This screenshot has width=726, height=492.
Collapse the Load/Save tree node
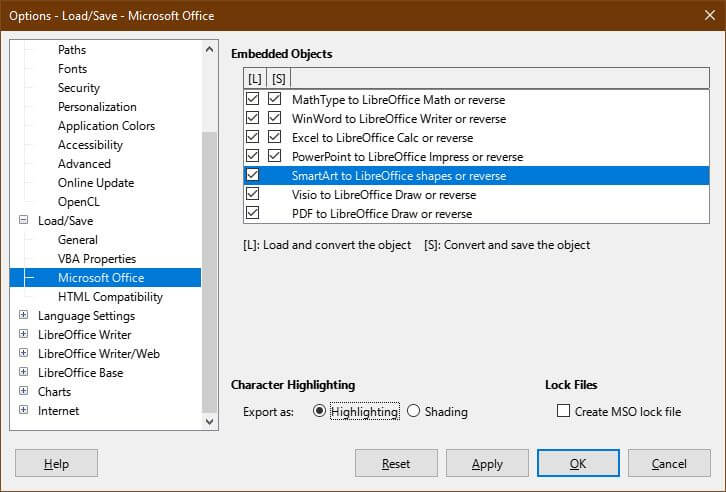(x=24, y=221)
